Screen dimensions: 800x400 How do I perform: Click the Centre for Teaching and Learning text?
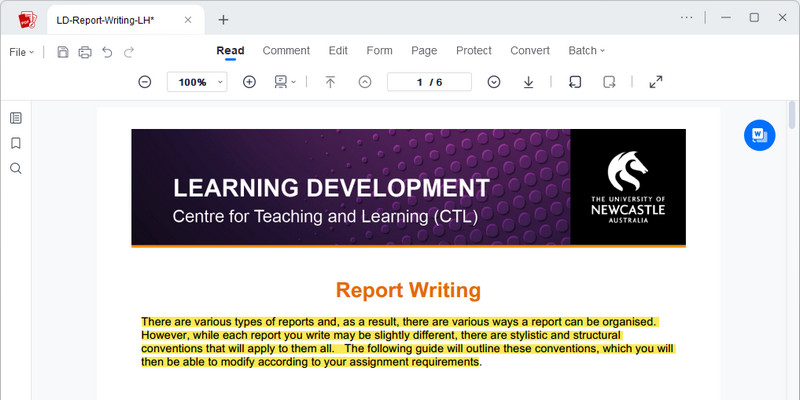[326, 216]
